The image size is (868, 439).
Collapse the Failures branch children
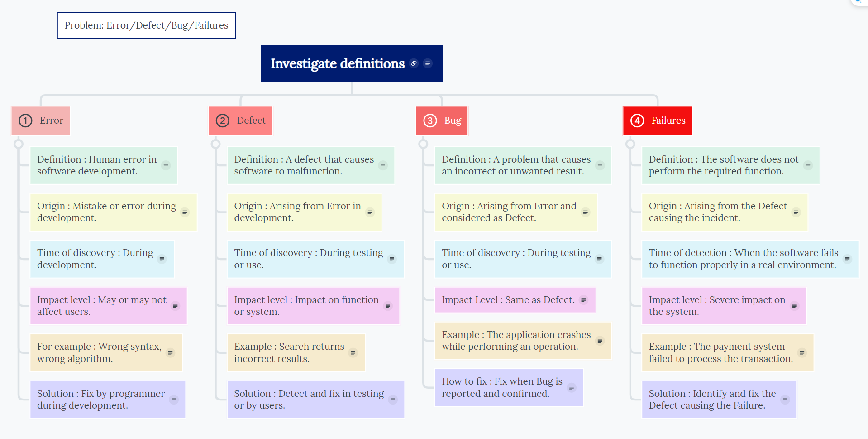630,144
